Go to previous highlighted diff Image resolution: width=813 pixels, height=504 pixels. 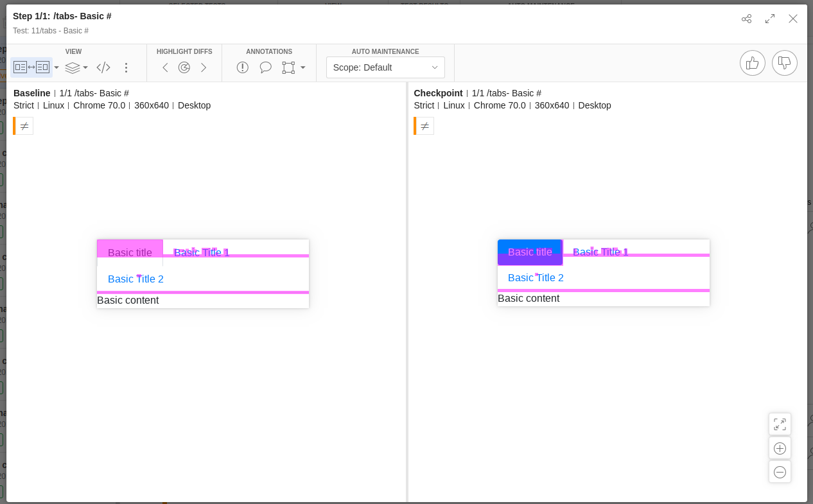click(165, 67)
